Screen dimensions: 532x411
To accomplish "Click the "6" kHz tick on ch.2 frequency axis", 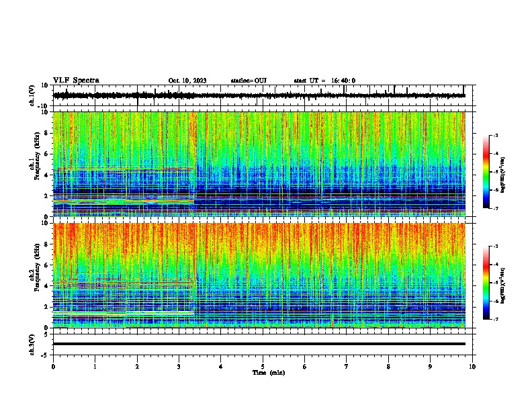I will click(x=46, y=265).
